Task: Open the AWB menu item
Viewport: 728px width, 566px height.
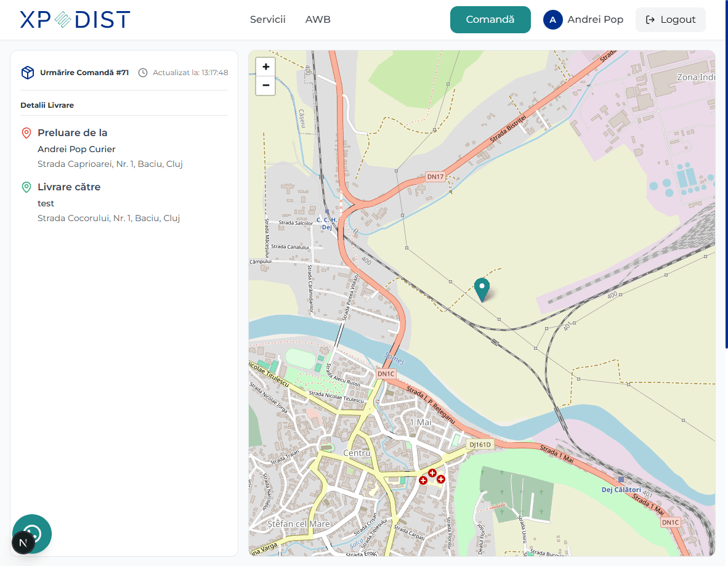Action: tap(318, 20)
